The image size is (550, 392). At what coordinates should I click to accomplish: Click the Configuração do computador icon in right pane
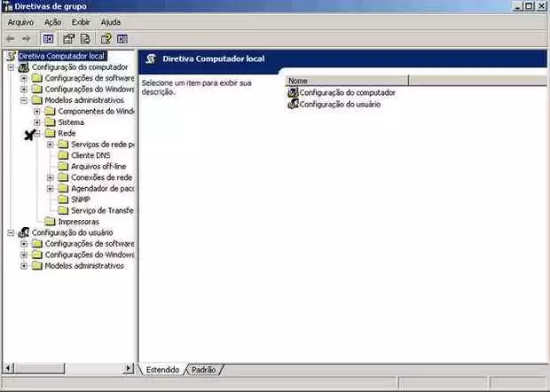(x=294, y=92)
